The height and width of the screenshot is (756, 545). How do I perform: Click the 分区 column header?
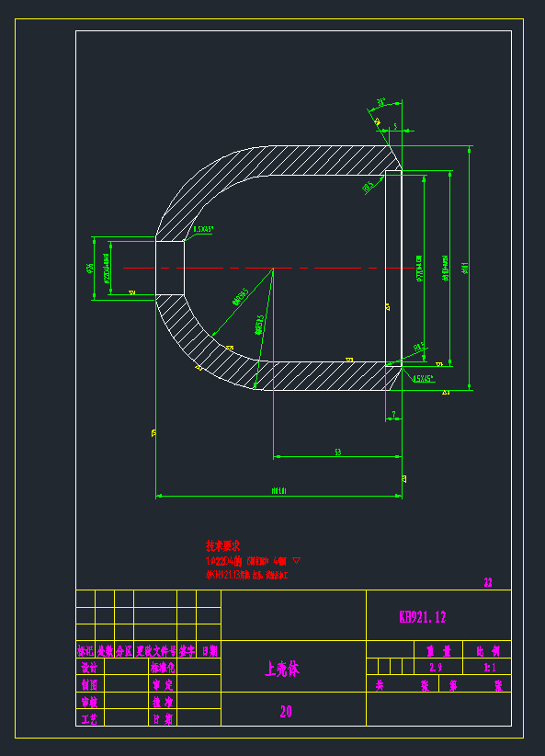[124, 651]
